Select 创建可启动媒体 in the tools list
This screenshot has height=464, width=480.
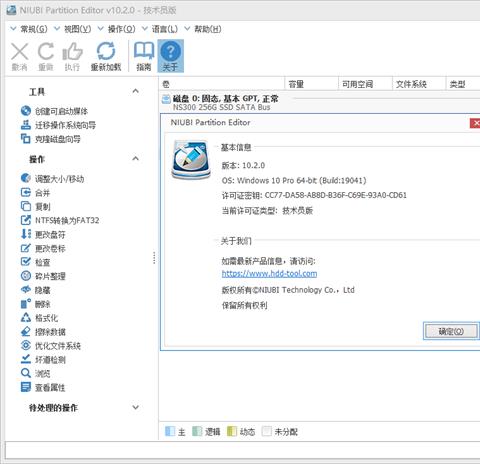[54, 111]
